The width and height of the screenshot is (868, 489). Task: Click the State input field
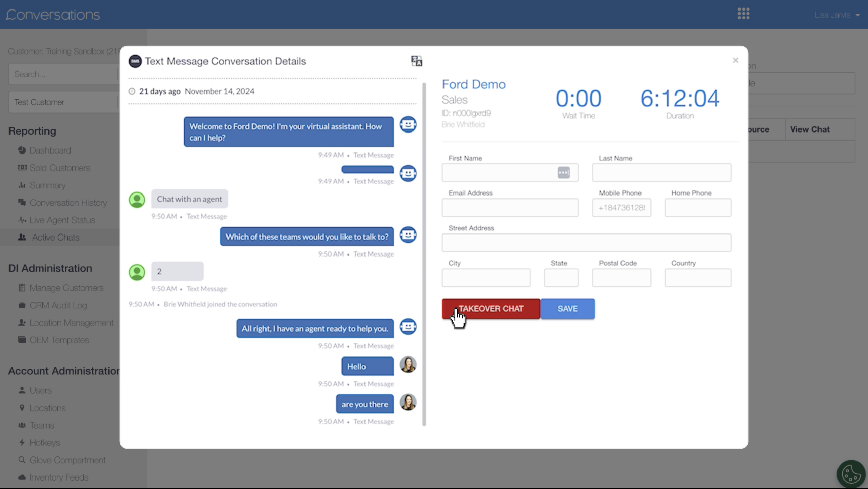pyautogui.click(x=561, y=278)
